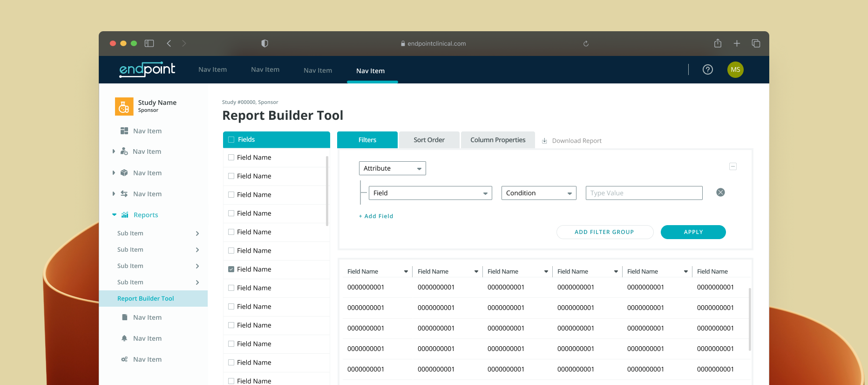The image size is (868, 385).
Task: Toggle the browser sidebar icon
Action: [149, 43]
